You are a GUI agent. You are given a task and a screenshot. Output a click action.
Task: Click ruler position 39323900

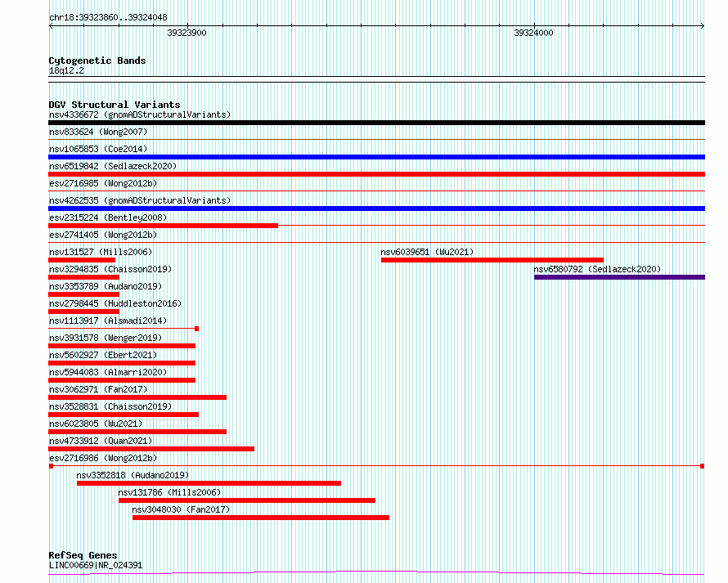point(186,33)
